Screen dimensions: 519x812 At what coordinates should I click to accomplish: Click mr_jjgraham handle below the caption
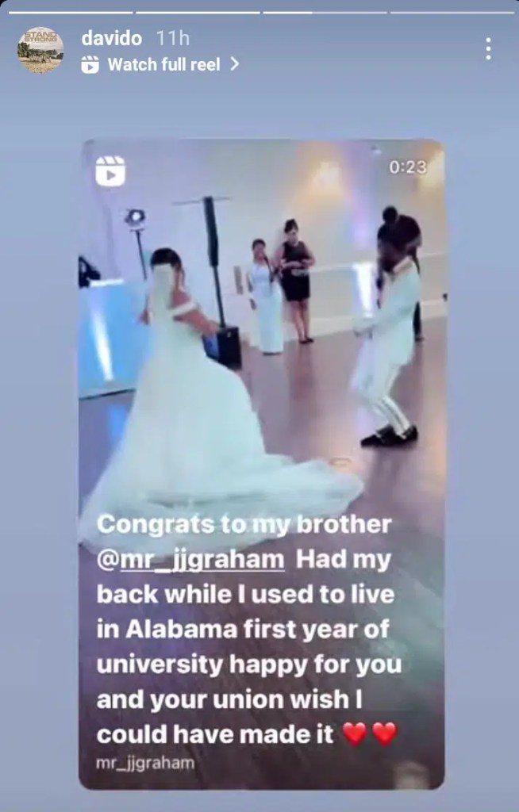coord(145,763)
